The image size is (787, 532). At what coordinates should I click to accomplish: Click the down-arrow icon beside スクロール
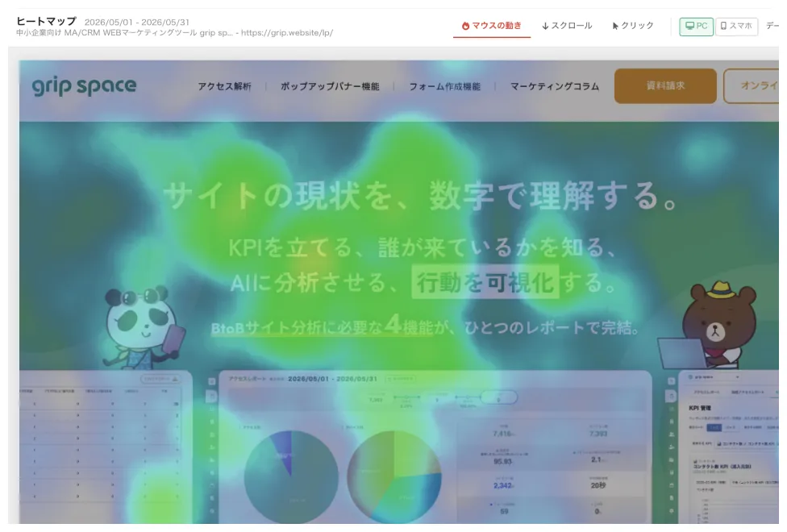click(545, 26)
